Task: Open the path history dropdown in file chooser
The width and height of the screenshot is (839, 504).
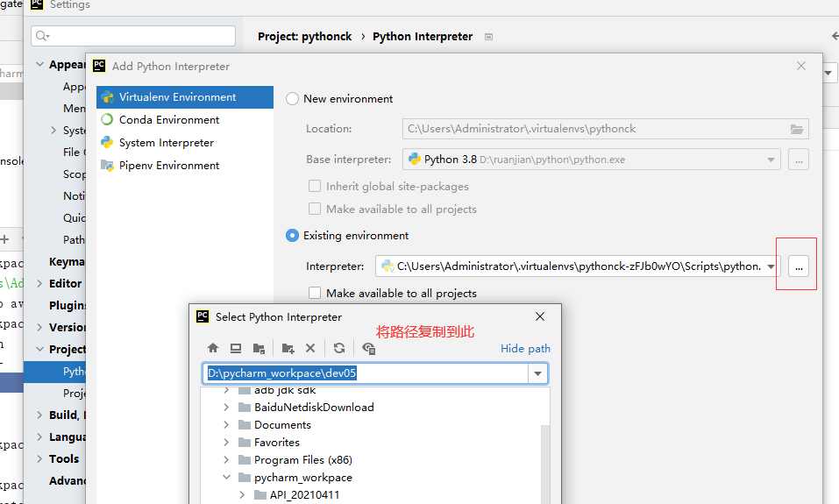Action: click(537, 373)
